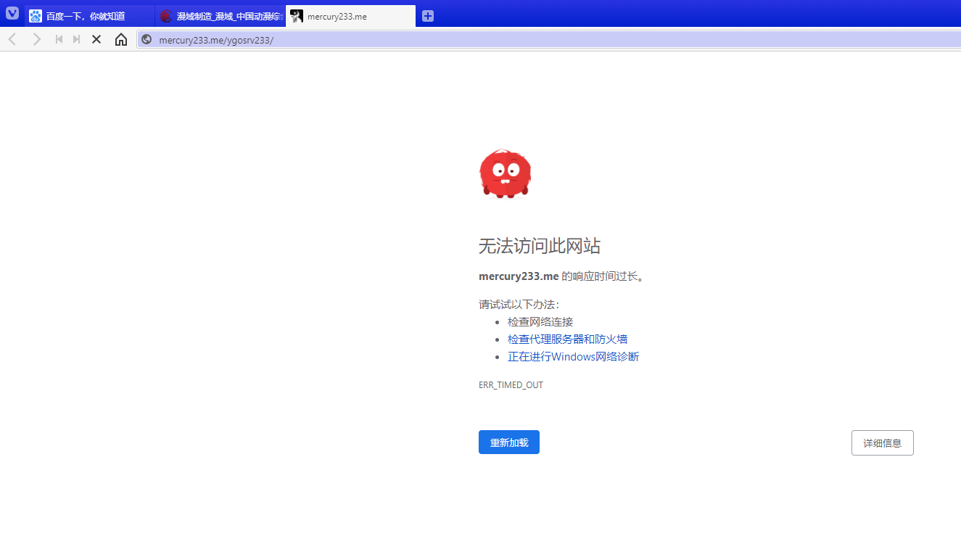
Task: Open the 检查代理服务器和防火墙 link
Action: [567, 339]
